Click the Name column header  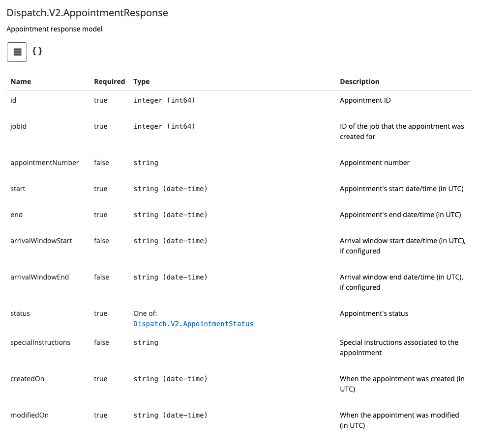(x=21, y=82)
